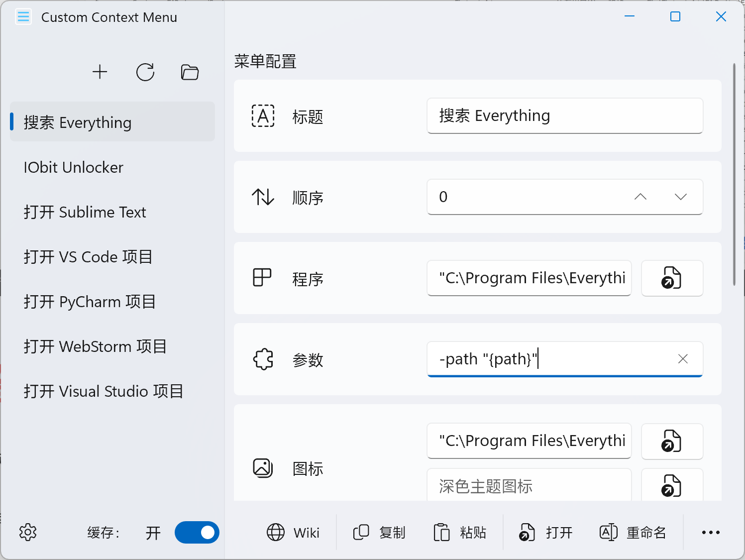The height and width of the screenshot is (560, 745).
Task: Click the 标题 title input field
Action: tap(564, 115)
